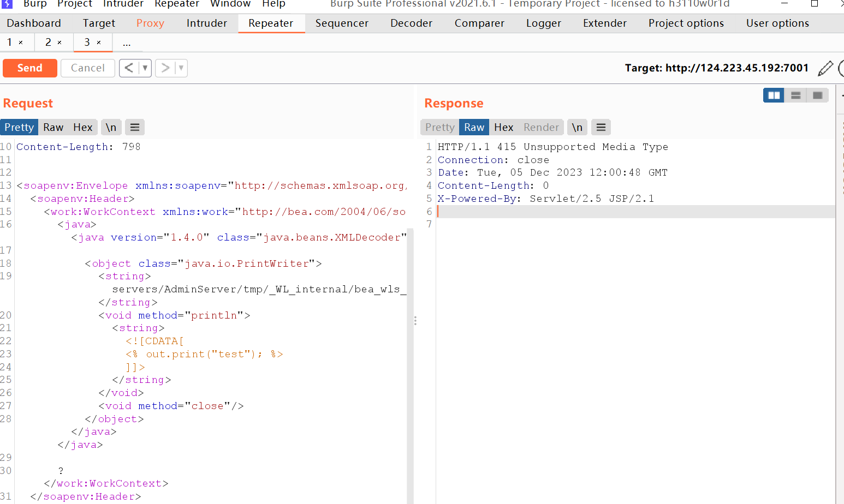
Task: Open the Project menu
Action: pos(75,3)
